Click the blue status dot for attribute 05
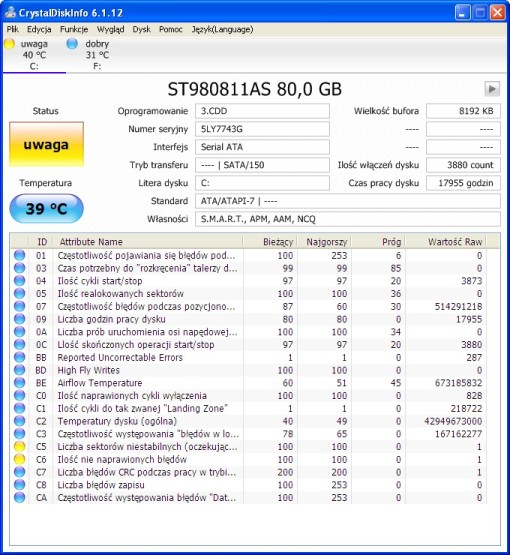The width and height of the screenshot is (510, 555). 19,293
